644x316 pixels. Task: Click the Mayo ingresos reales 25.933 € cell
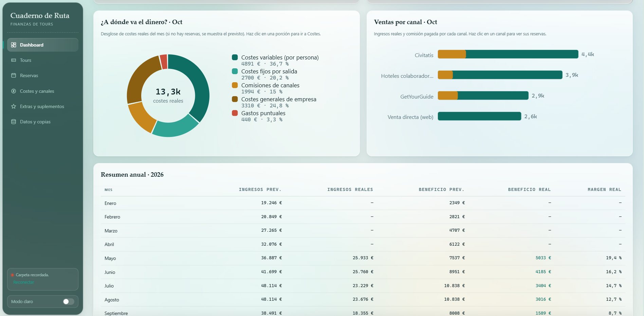[x=363, y=258]
